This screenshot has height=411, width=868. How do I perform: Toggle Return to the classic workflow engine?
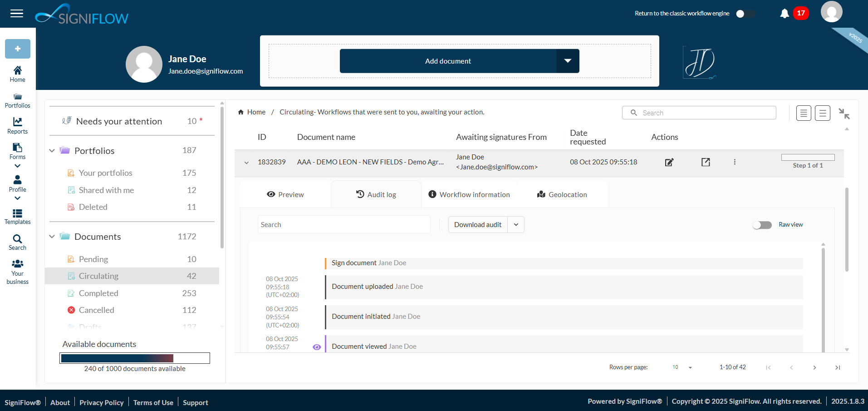(x=745, y=14)
